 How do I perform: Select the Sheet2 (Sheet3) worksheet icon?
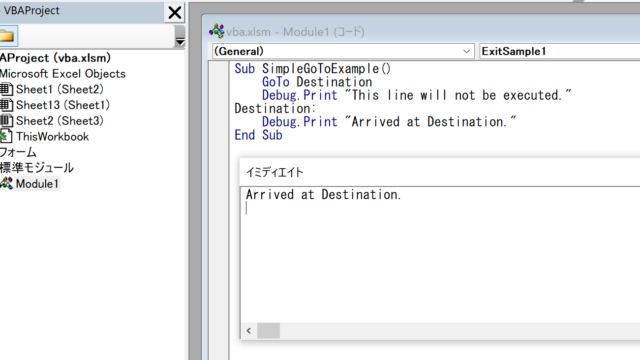point(6,121)
